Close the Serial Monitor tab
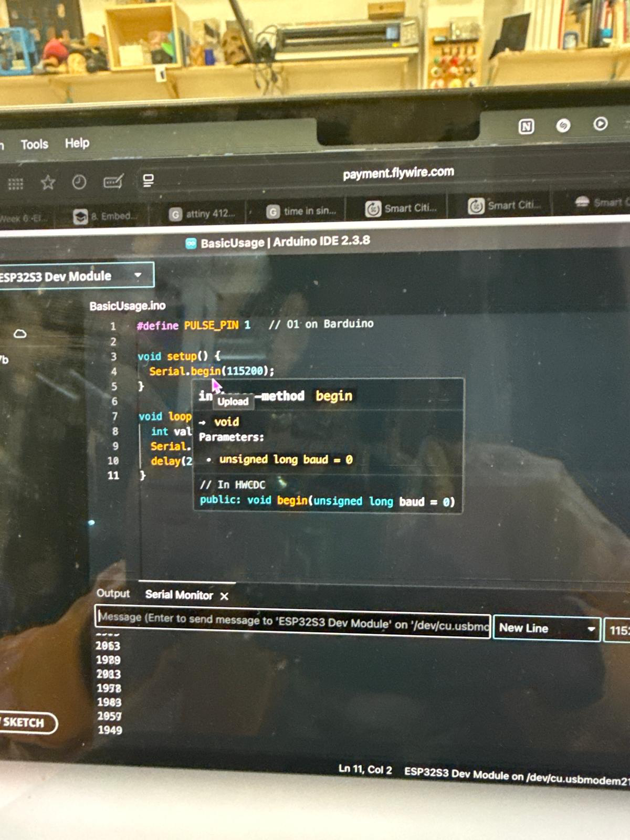The image size is (630, 840). (x=224, y=596)
